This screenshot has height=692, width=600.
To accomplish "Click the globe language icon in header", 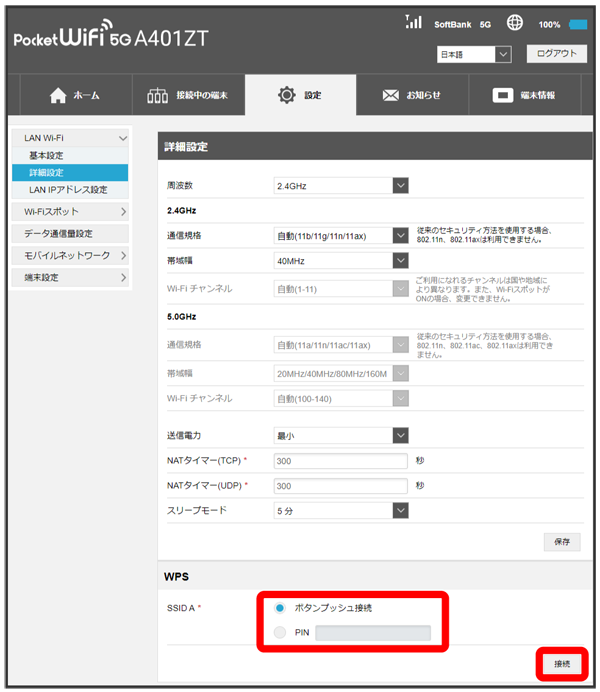I will [515, 23].
